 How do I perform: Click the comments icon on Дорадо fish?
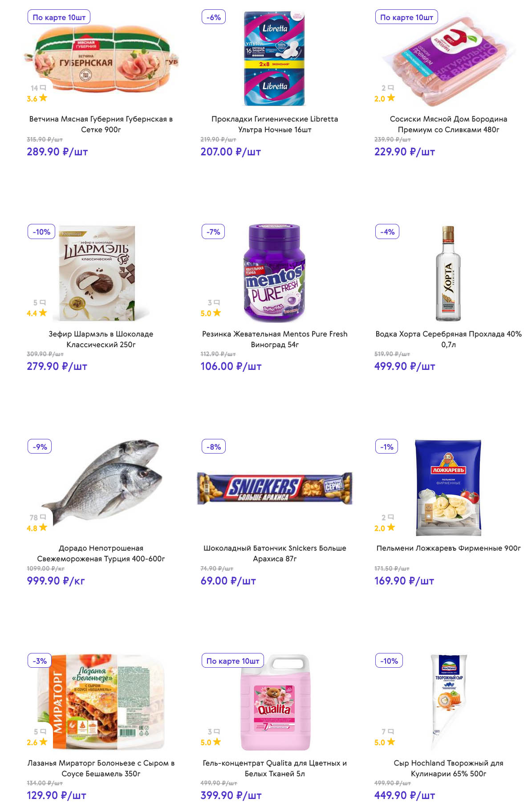(43, 517)
